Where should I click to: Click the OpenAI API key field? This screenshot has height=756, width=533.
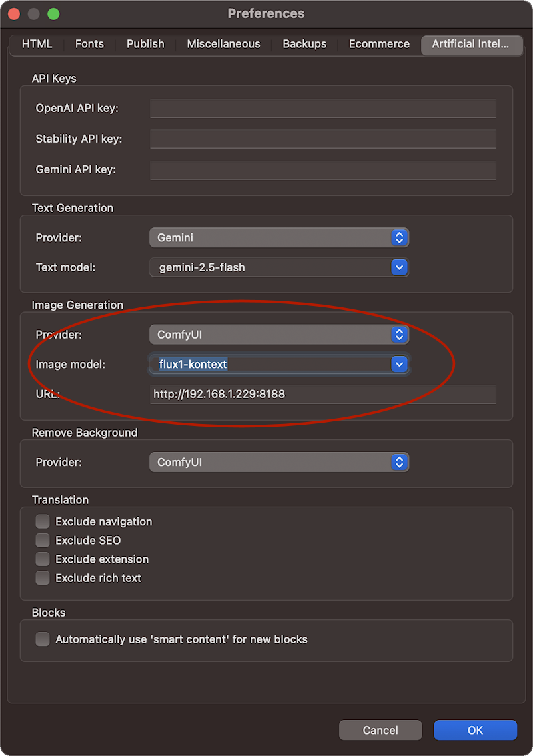click(x=323, y=108)
